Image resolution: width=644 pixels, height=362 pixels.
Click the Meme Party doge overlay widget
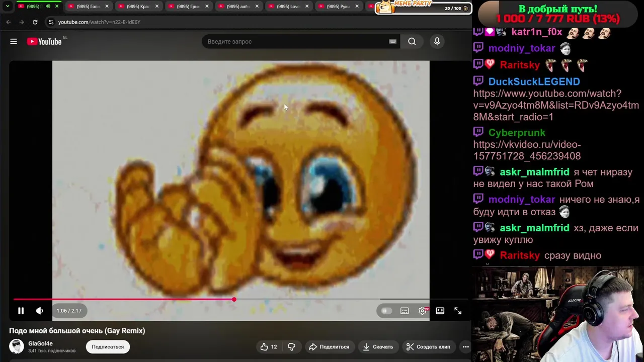424,7
